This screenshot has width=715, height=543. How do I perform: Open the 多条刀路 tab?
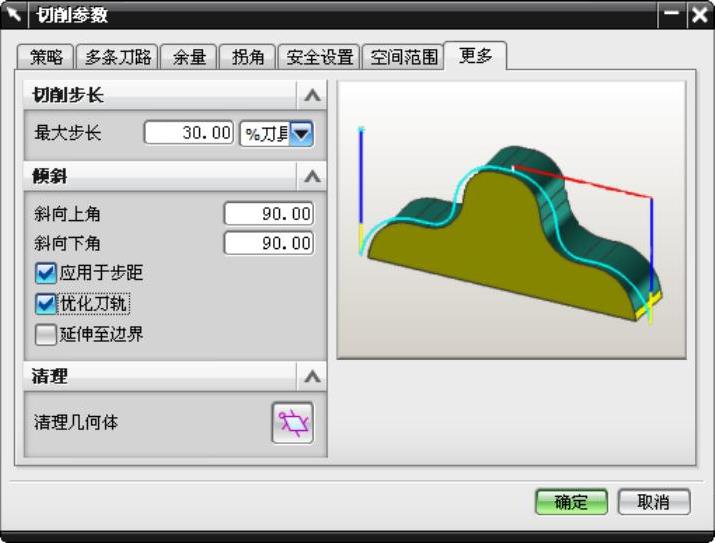[x=118, y=57]
